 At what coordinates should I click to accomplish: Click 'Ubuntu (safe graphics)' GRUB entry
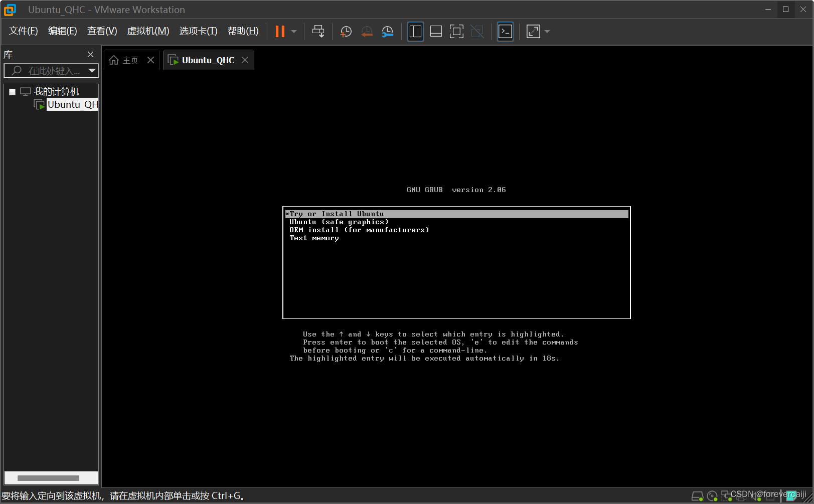(339, 222)
